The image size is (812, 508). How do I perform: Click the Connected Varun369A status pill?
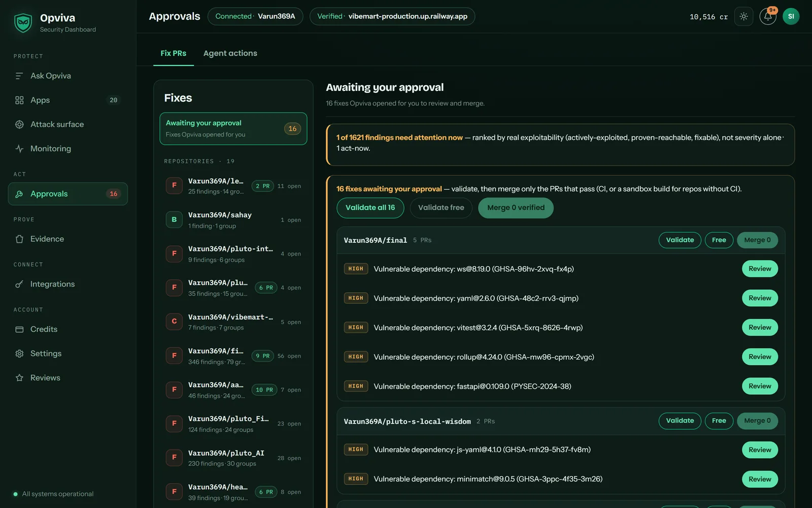pos(255,16)
